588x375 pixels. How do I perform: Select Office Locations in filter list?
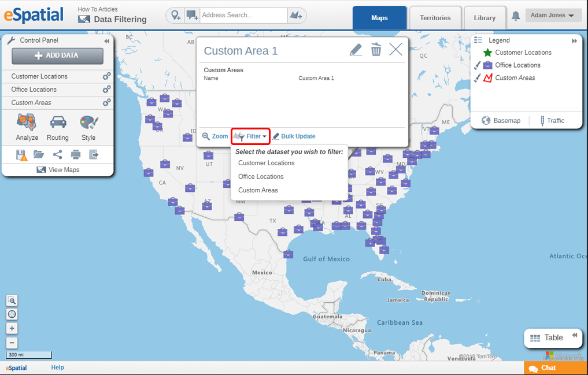tap(261, 176)
